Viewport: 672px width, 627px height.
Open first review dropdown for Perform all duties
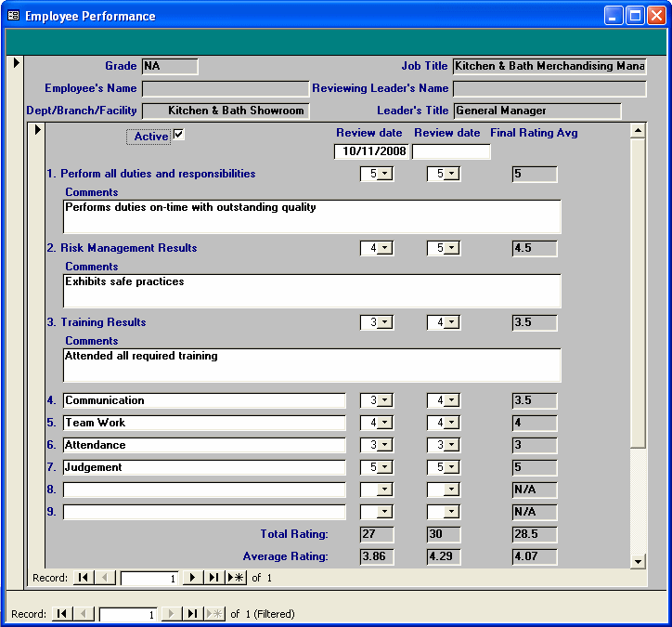coord(385,174)
